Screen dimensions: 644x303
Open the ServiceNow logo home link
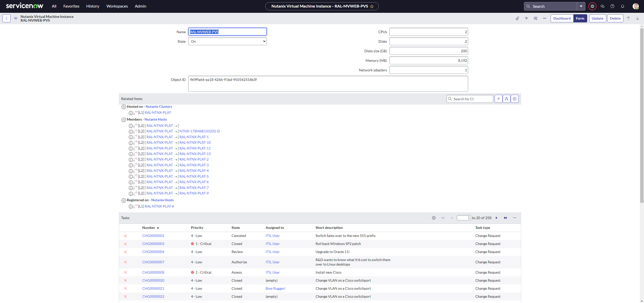[25, 6]
